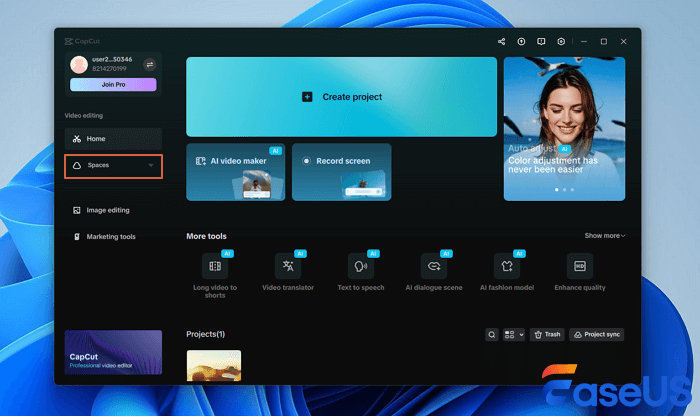Open the projects view layout dropdown
This screenshot has width=700, height=416.
(x=514, y=334)
